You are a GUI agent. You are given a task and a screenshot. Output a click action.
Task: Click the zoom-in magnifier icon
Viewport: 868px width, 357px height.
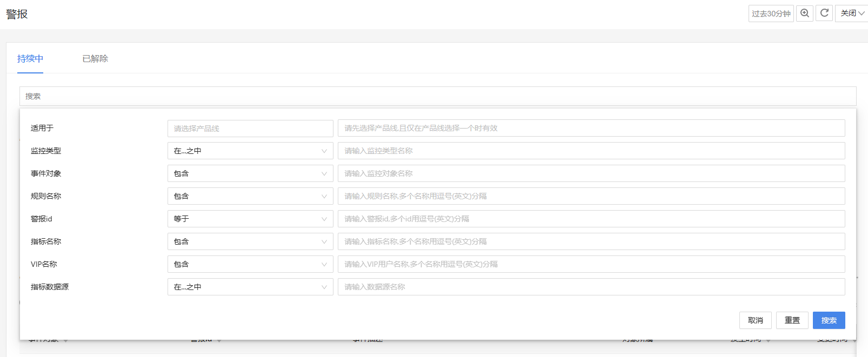(805, 14)
